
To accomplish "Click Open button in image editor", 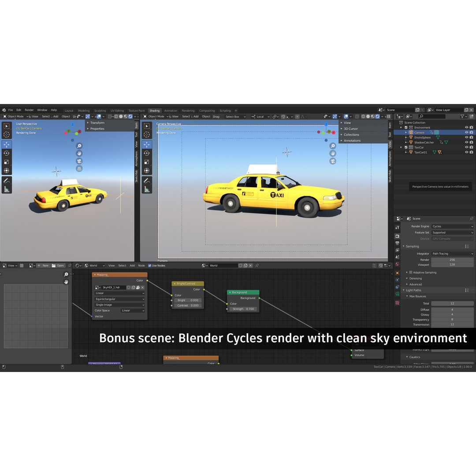I will [58, 266].
